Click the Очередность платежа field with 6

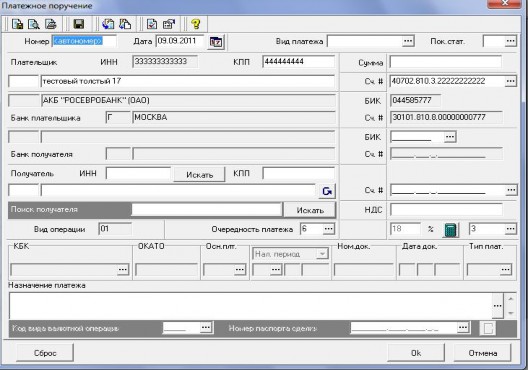(x=312, y=229)
